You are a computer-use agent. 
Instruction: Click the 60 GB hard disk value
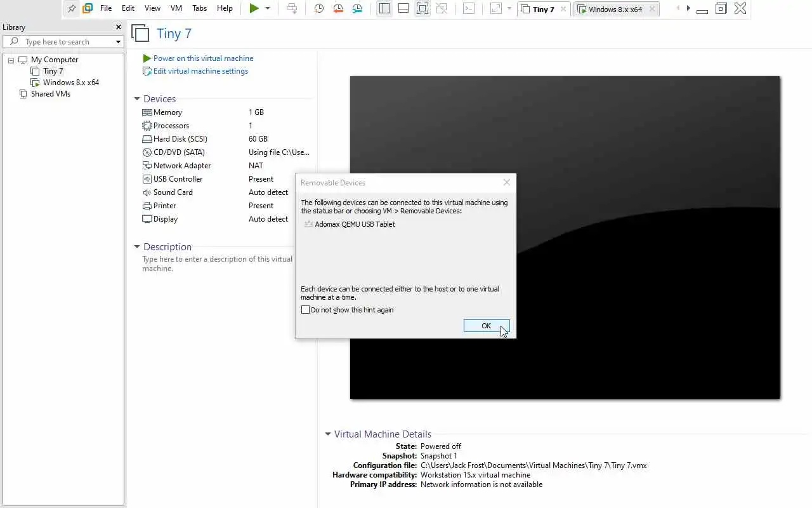pyautogui.click(x=258, y=139)
